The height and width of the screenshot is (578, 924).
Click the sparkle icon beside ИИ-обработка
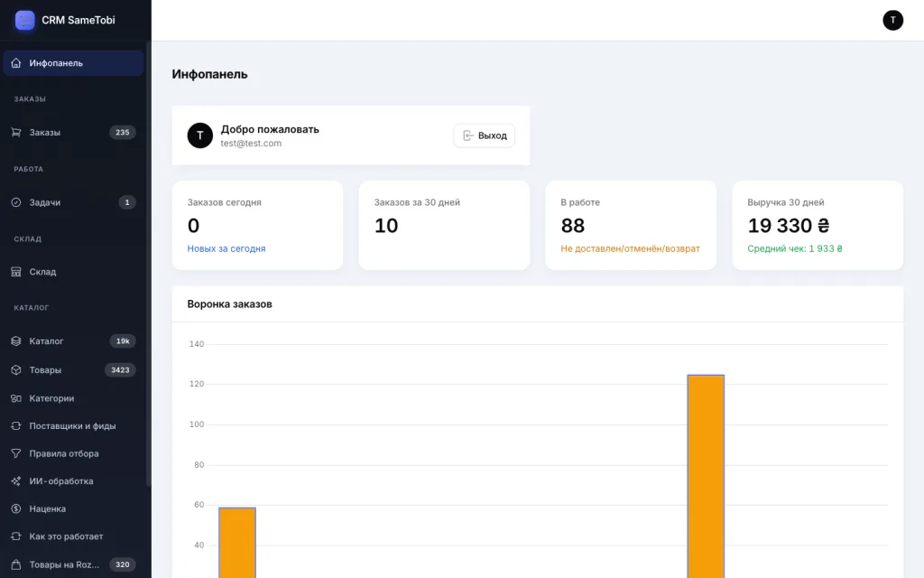pos(16,481)
